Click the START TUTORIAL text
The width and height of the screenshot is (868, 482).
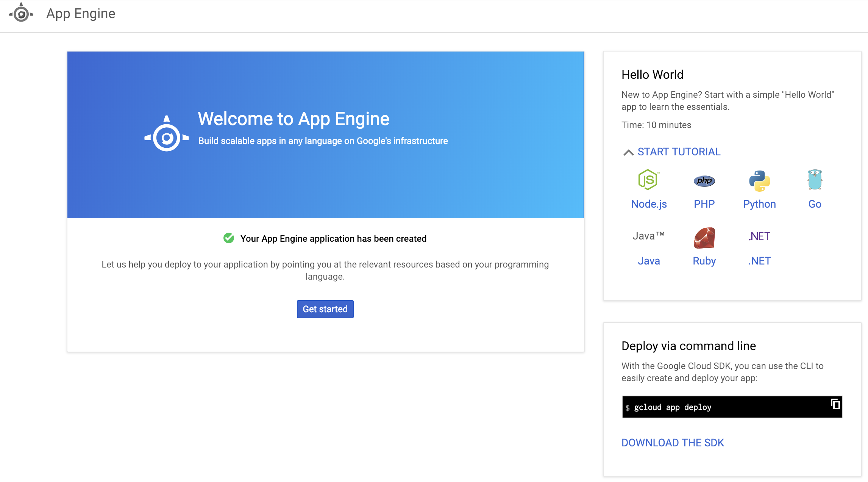[x=679, y=152]
